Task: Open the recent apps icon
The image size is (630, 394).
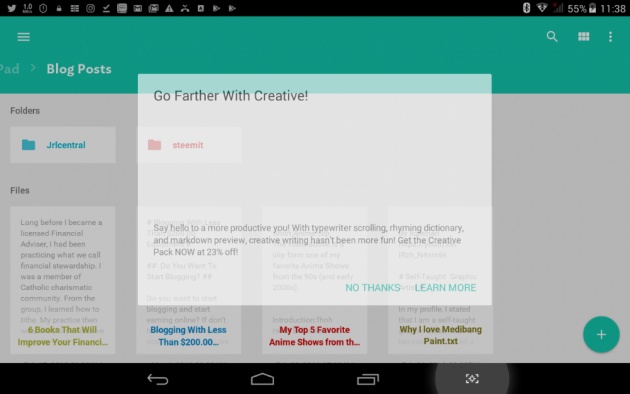Action: [x=368, y=379]
